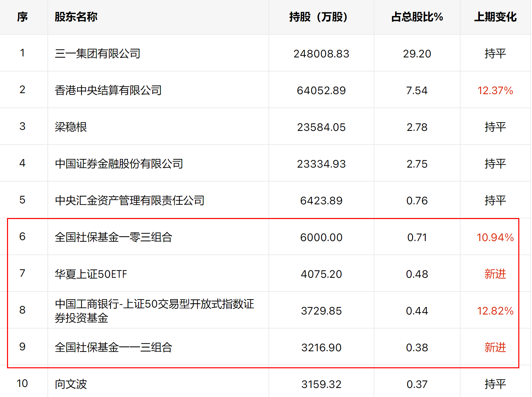Click holding value 3729.85
This screenshot has height=397, width=532.
tap(321, 311)
